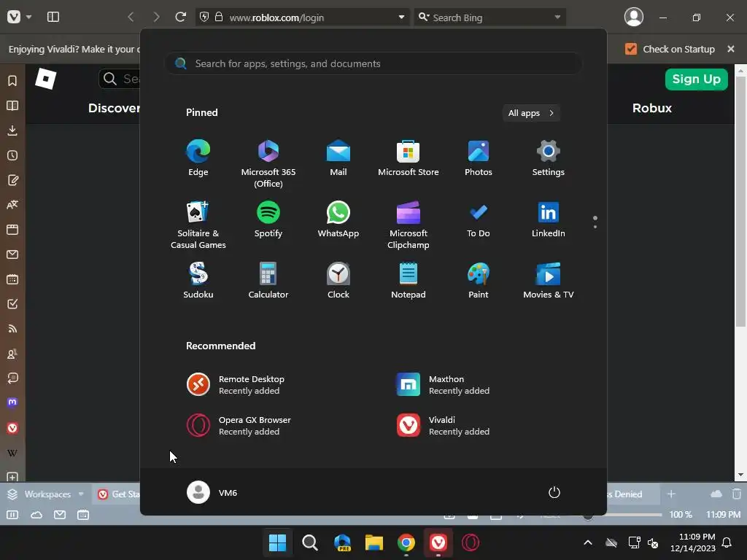Dismiss the Enjoying Vivaldi banner
This screenshot has width=747, height=560.
[731, 49]
